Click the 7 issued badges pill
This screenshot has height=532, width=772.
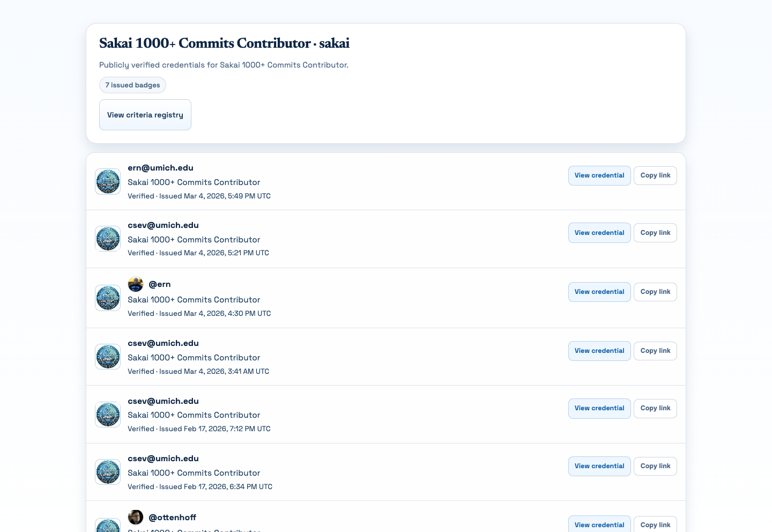click(x=132, y=85)
